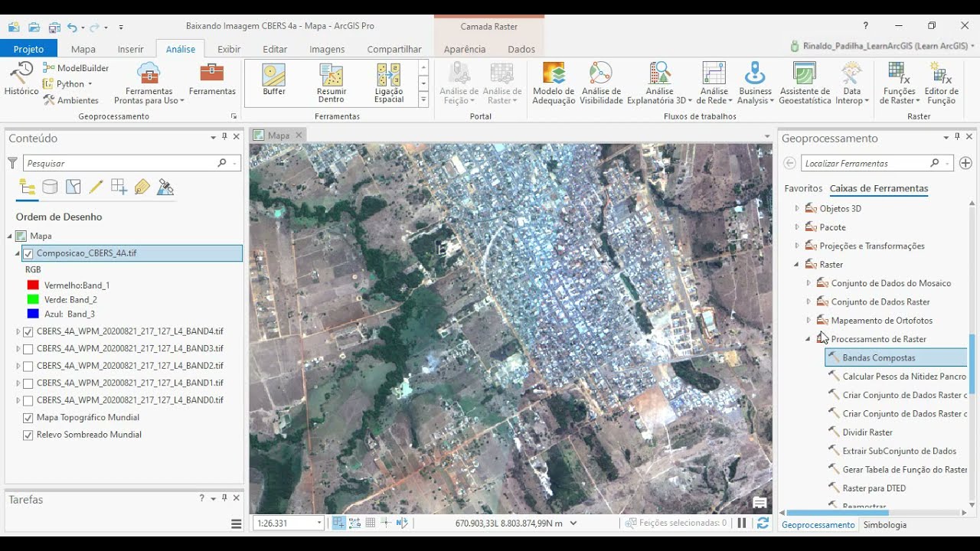Select the Buffer tool
The image size is (980, 551).
pyautogui.click(x=274, y=80)
